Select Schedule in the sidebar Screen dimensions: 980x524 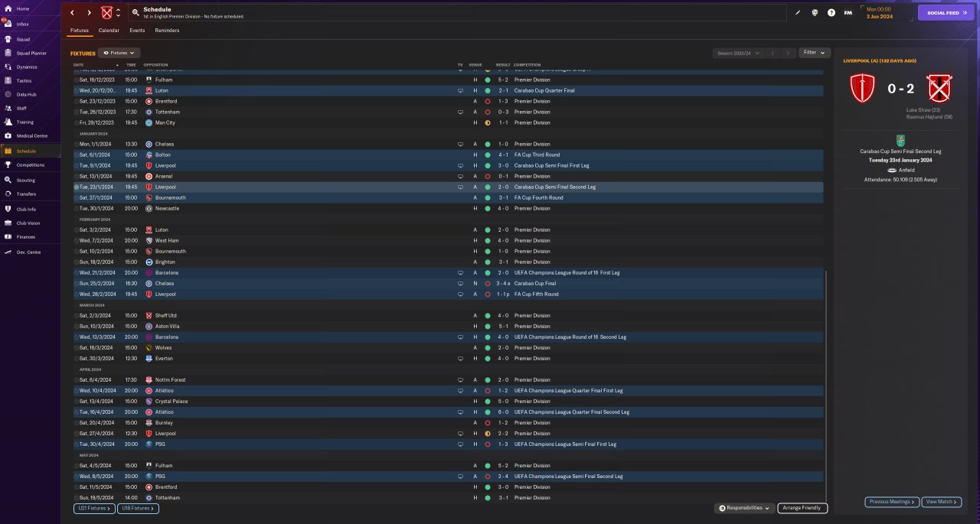tap(30, 151)
